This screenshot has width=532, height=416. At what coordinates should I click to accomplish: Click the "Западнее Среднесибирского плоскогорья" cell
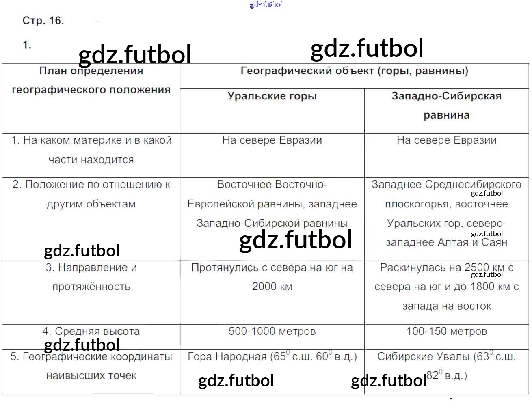click(x=446, y=213)
